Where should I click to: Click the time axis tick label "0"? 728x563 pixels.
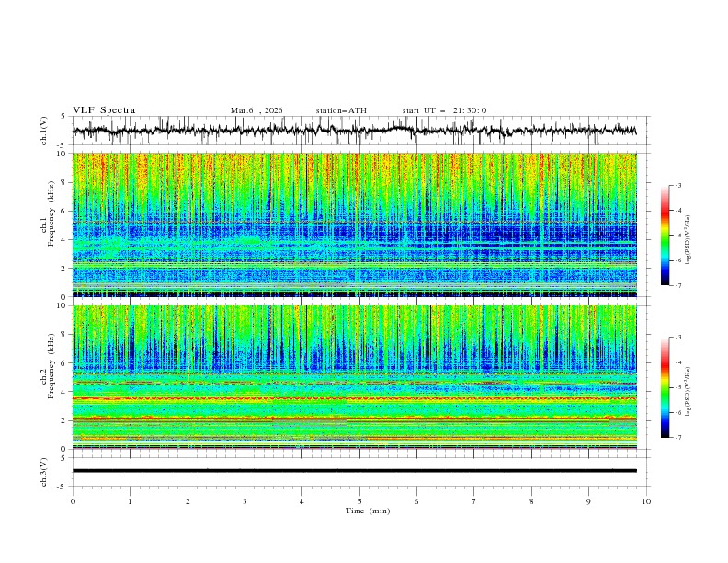[73, 501]
